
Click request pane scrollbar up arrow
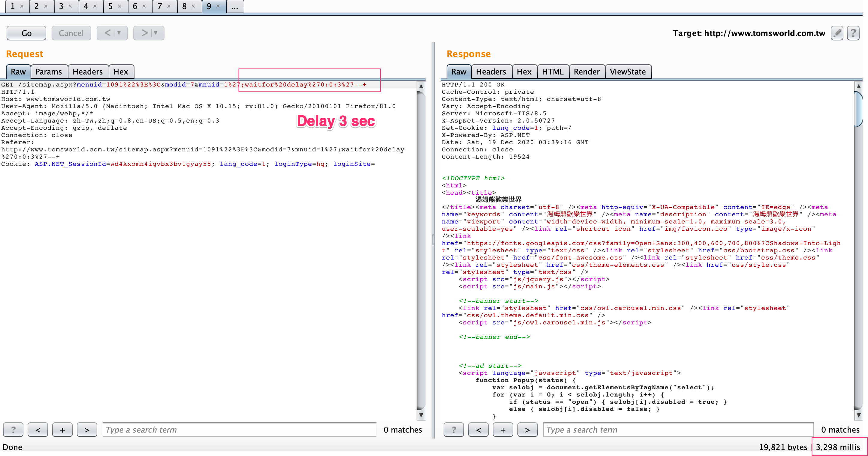point(421,86)
